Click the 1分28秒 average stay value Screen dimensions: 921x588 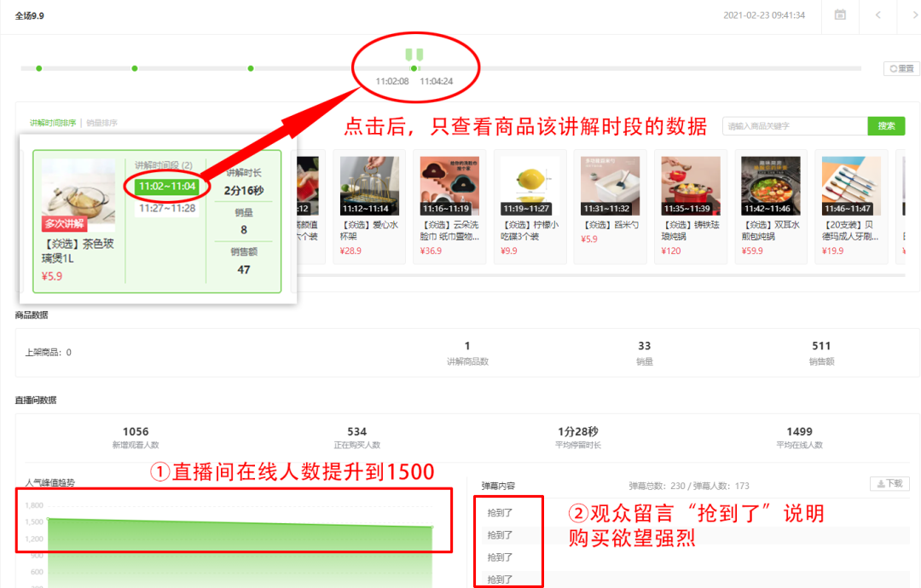point(578,431)
